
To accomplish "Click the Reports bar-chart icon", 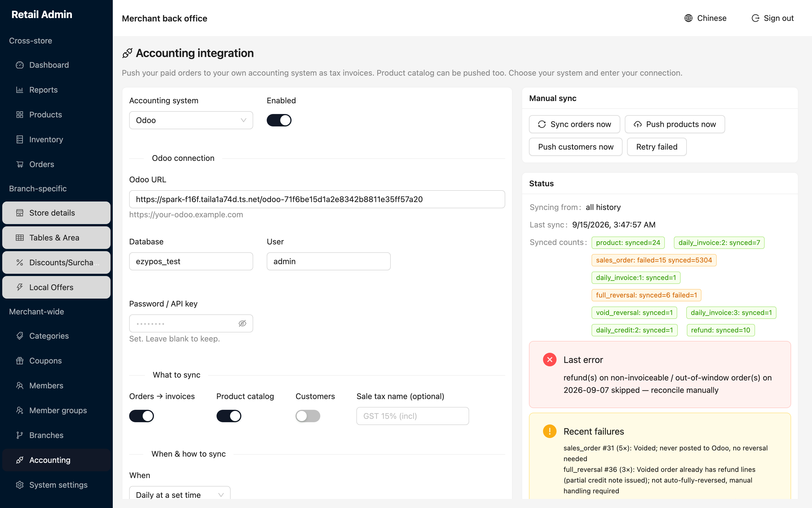I will pos(20,90).
